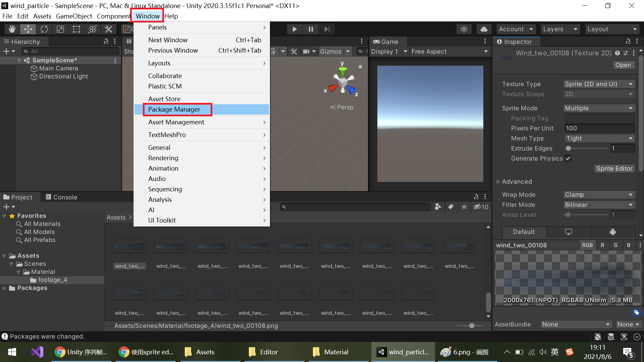Image resolution: width=644 pixels, height=362 pixels.
Task: Open the Texture Type dropdown
Action: (x=599, y=84)
